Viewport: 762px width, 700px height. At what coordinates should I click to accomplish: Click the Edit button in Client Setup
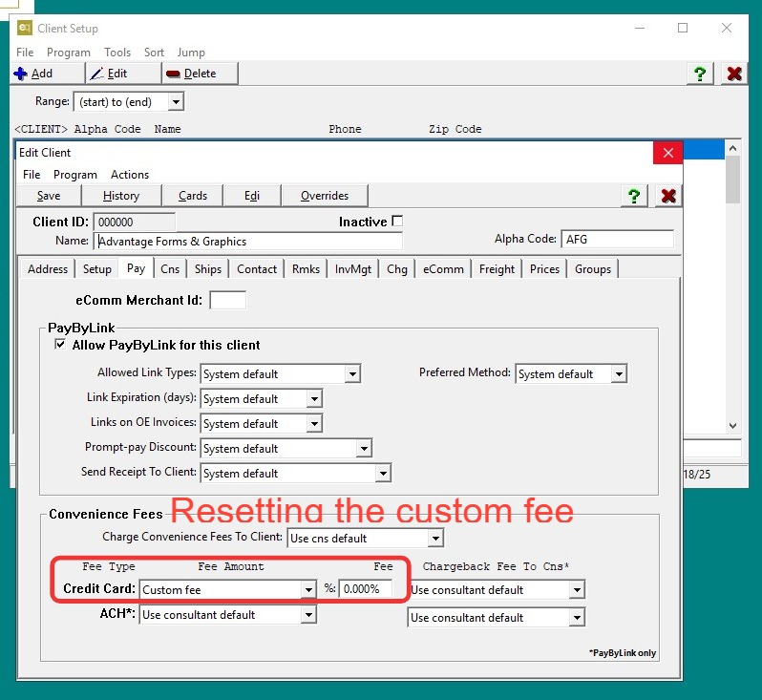123,74
